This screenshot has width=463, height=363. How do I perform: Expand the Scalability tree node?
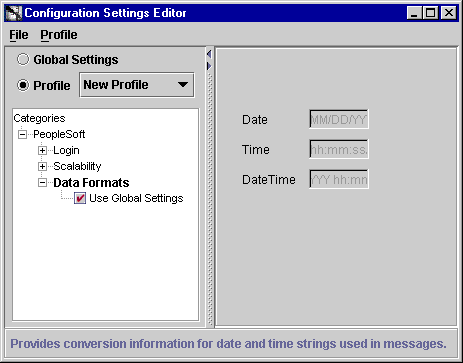pos(42,166)
